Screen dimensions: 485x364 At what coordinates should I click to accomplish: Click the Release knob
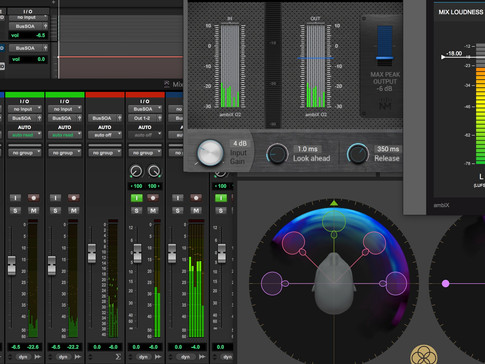[358, 154]
